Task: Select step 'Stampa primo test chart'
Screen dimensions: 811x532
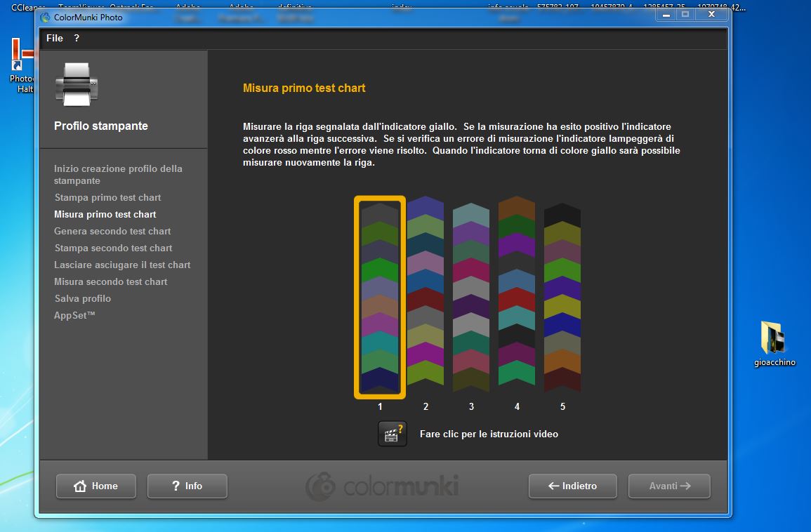Action: click(107, 197)
